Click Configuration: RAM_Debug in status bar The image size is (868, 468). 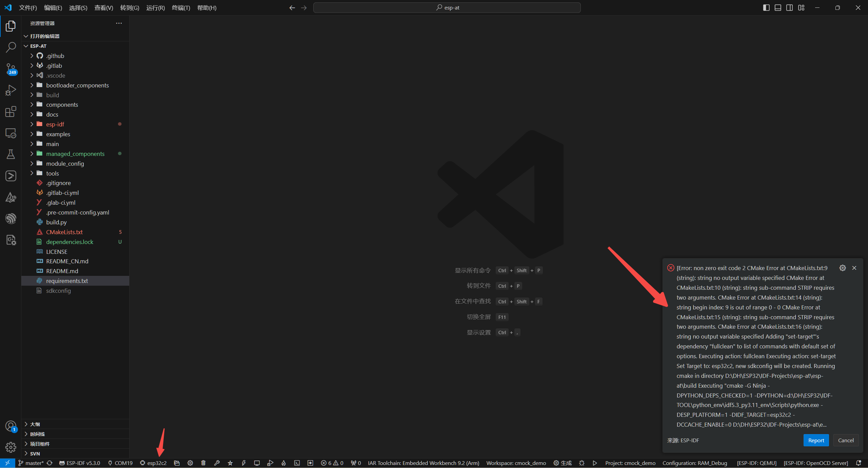pos(695,463)
